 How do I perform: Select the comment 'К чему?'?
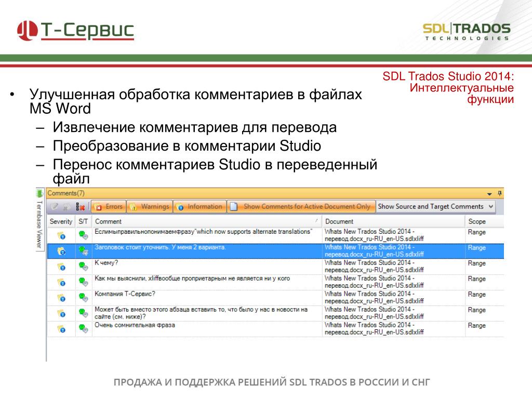point(106,263)
